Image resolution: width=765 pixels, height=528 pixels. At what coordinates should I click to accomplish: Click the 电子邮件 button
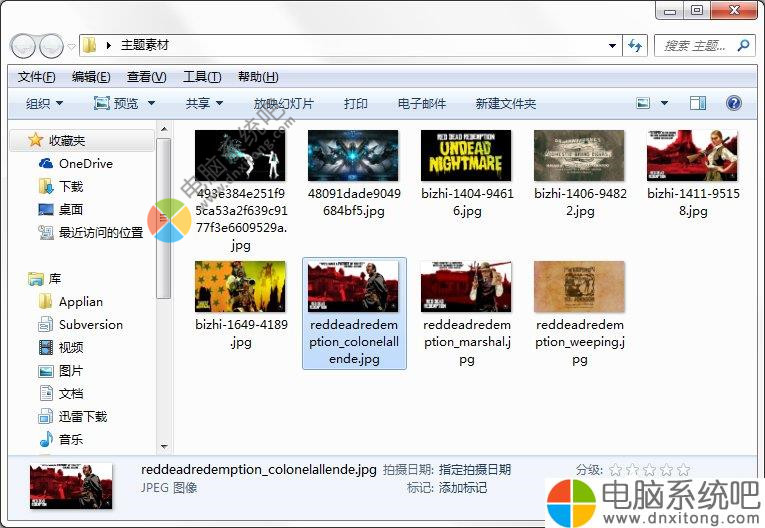[x=422, y=103]
